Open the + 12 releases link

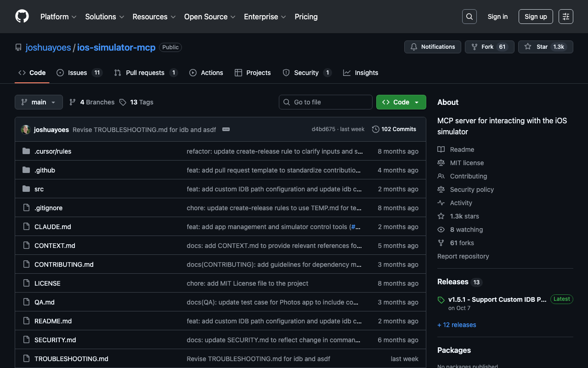(457, 325)
